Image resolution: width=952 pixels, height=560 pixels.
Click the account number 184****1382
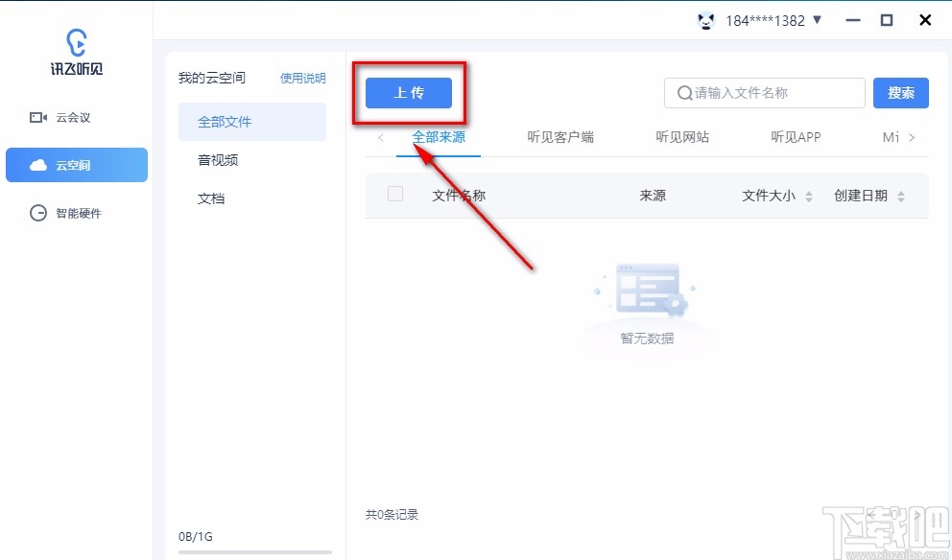765,21
